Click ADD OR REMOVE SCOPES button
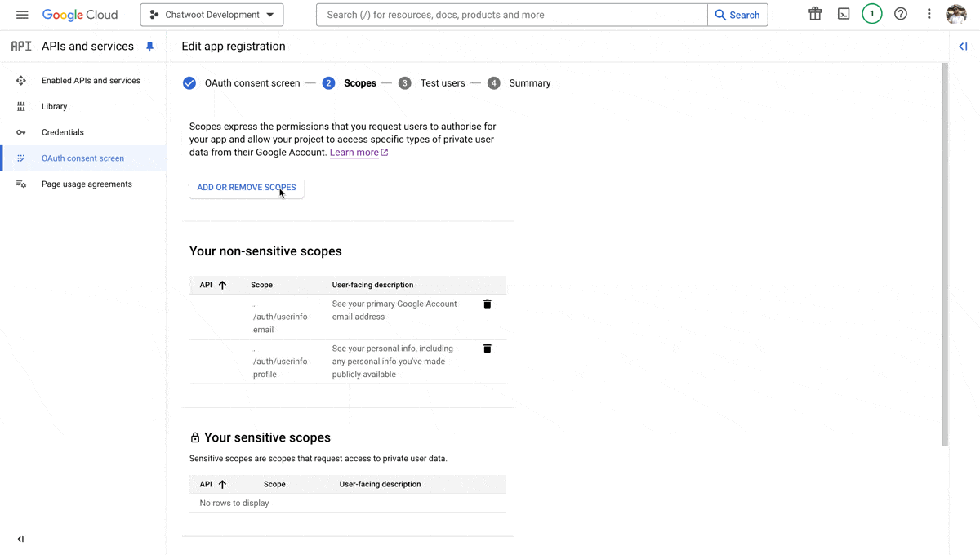Screen dimensions: 980x555 point(247,188)
